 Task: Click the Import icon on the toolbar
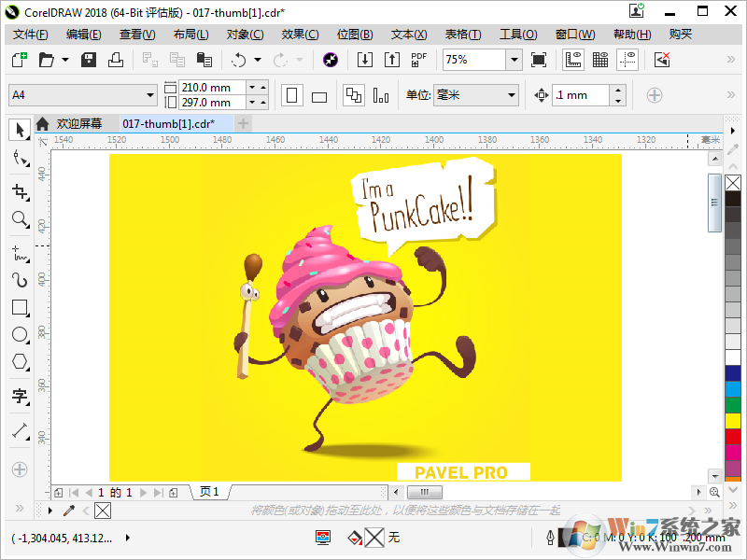(x=365, y=59)
